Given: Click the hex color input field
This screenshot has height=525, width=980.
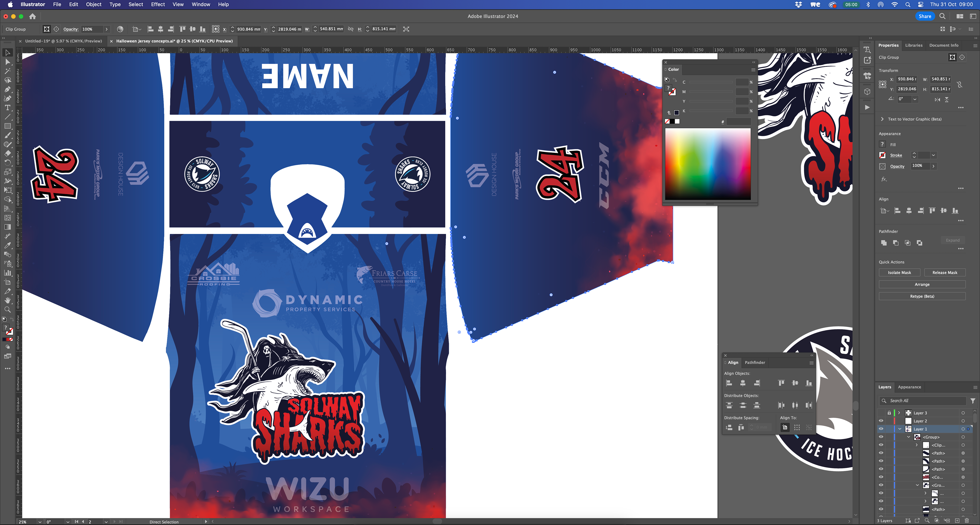Looking at the screenshot, I should [738, 122].
